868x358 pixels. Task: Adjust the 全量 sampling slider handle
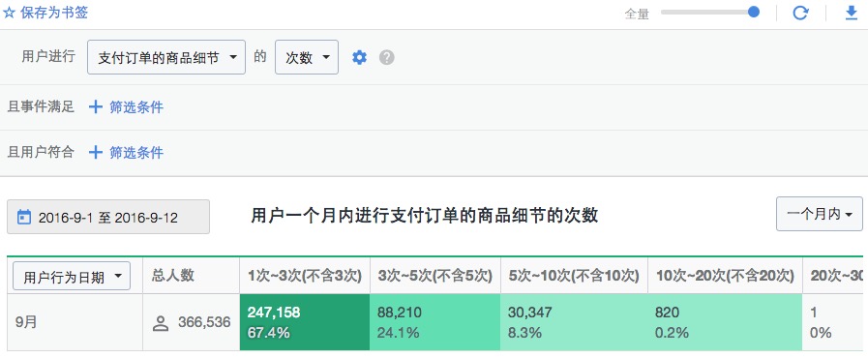[x=754, y=12]
